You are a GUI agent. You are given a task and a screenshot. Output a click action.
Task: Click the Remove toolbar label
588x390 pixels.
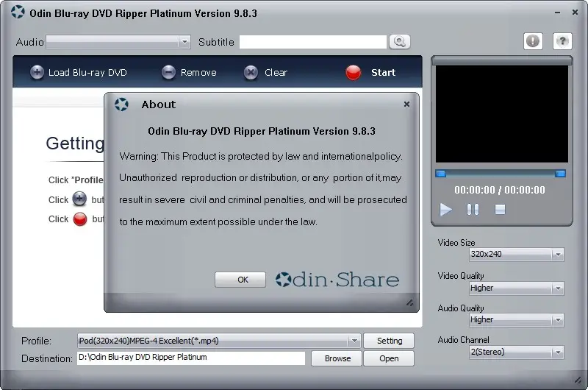tap(198, 72)
